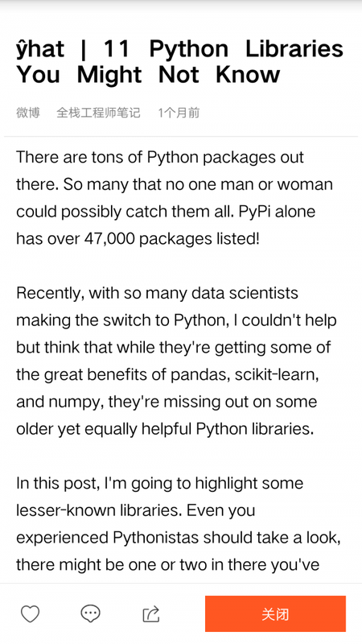
Task: Open comments via the speech bubble icon
Action: [90, 614]
